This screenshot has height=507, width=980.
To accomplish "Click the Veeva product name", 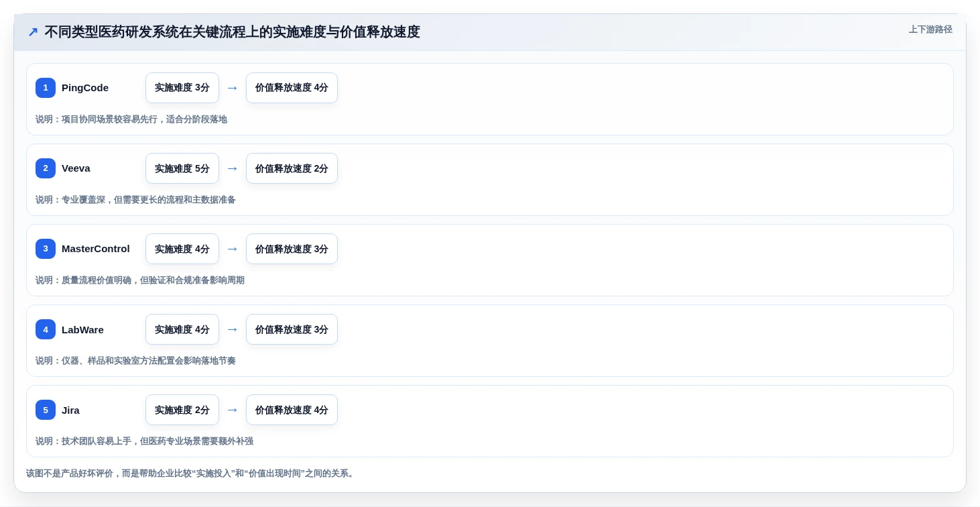I will (x=76, y=168).
